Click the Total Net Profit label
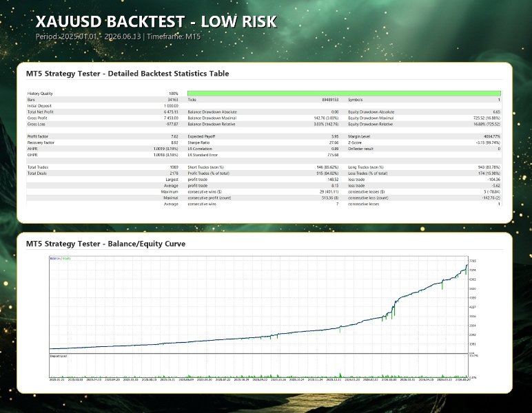 (x=41, y=112)
